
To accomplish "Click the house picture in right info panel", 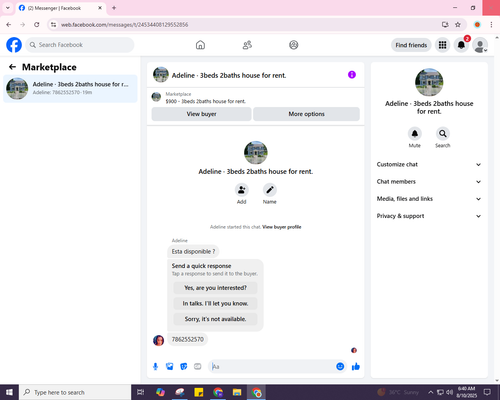I will tap(429, 82).
